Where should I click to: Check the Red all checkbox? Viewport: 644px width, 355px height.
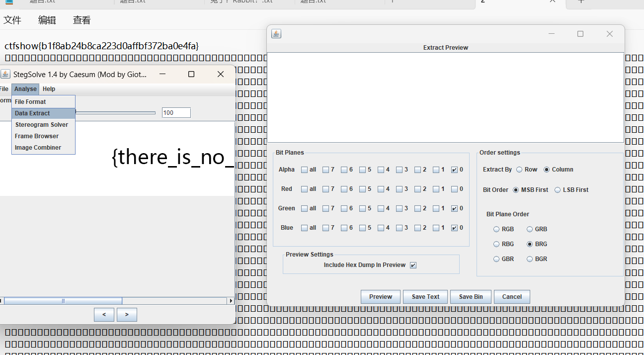(x=305, y=189)
